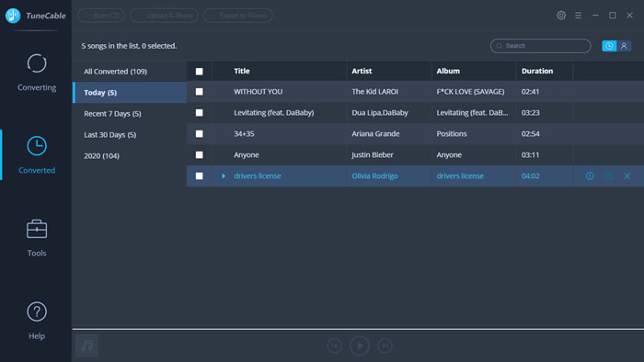Open the Help question mark icon
Screen dimensions: 644x362
coord(37,312)
